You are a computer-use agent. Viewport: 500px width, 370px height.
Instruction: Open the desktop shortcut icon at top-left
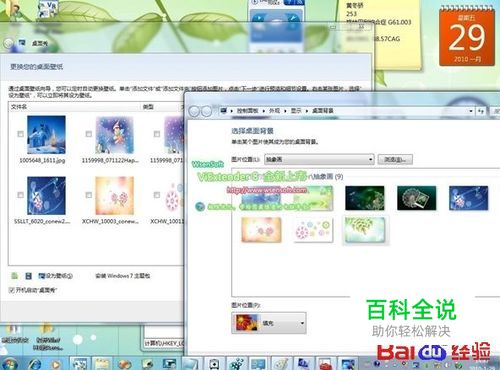click(x=48, y=8)
